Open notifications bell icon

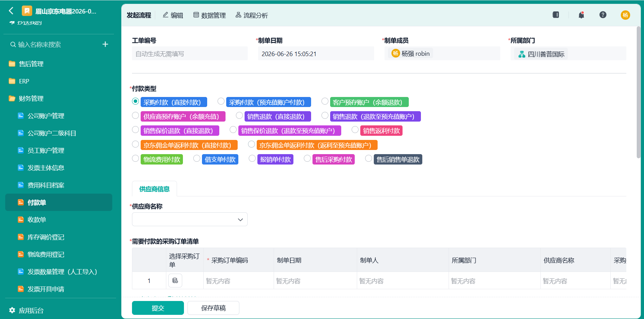tap(581, 15)
